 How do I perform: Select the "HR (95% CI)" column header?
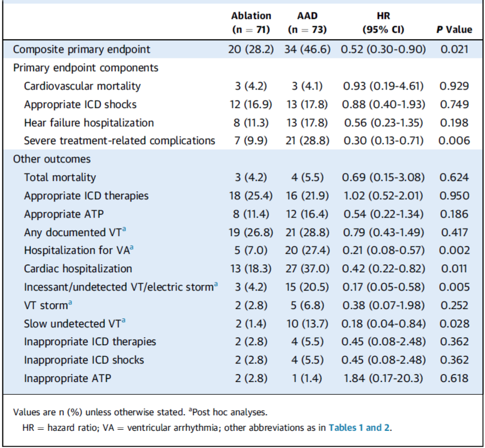point(383,22)
